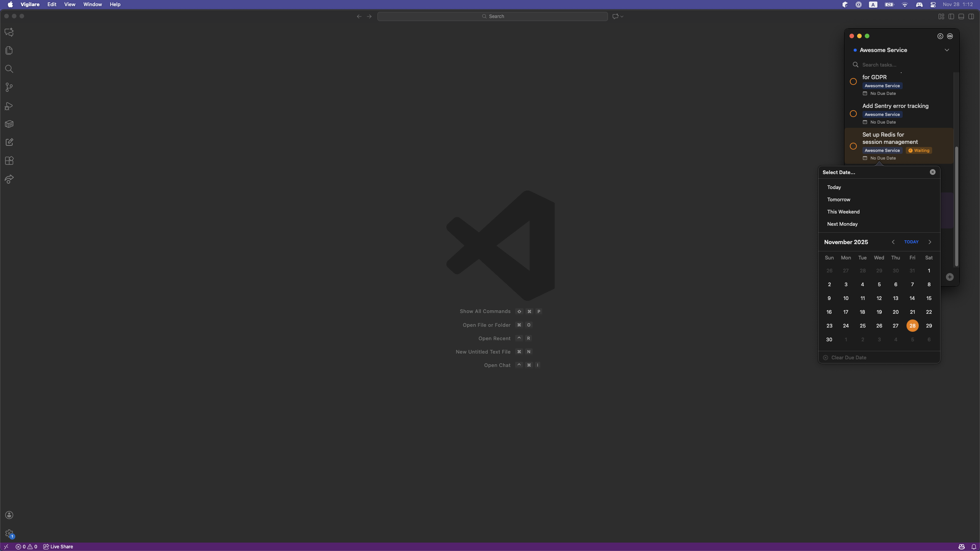Pick November 15 in the calendar

[x=929, y=298]
